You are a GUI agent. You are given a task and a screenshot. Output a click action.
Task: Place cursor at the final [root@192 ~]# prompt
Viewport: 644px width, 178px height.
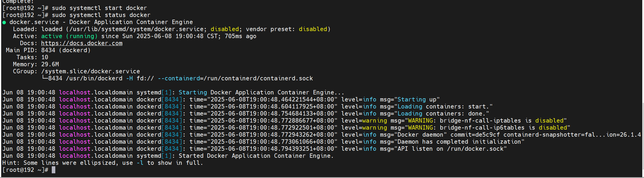click(54, 170)
